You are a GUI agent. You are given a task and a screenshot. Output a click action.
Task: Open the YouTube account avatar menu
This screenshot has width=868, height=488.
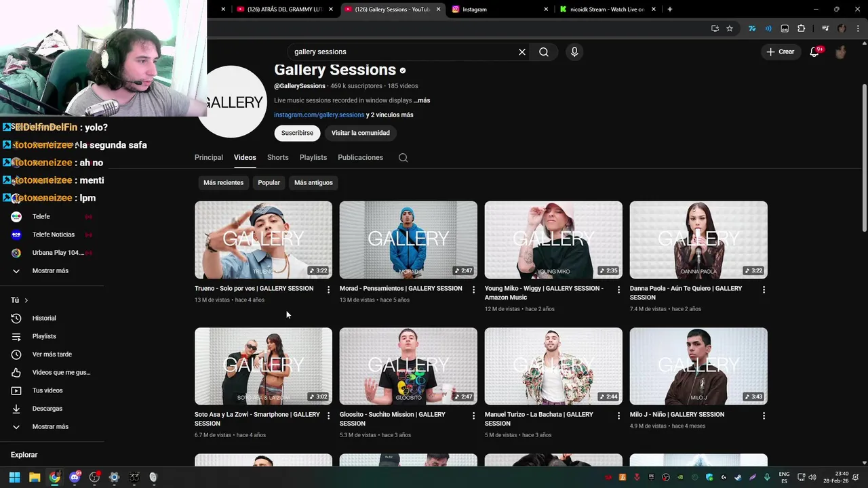point(841,52)
